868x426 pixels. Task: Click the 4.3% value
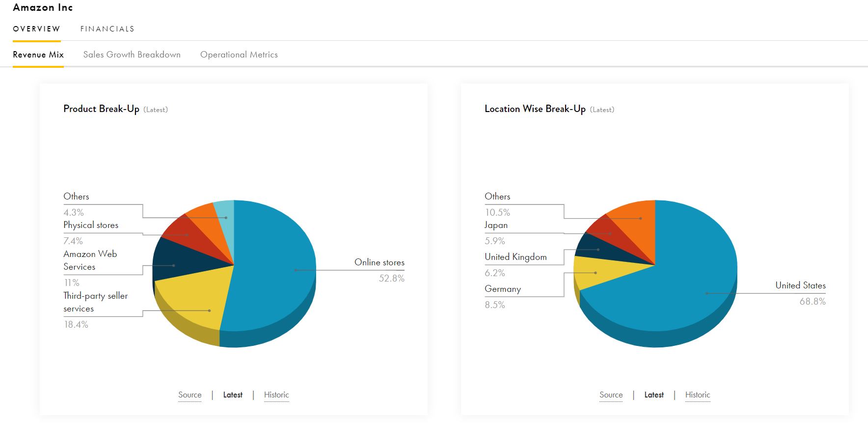coord(74,213)
